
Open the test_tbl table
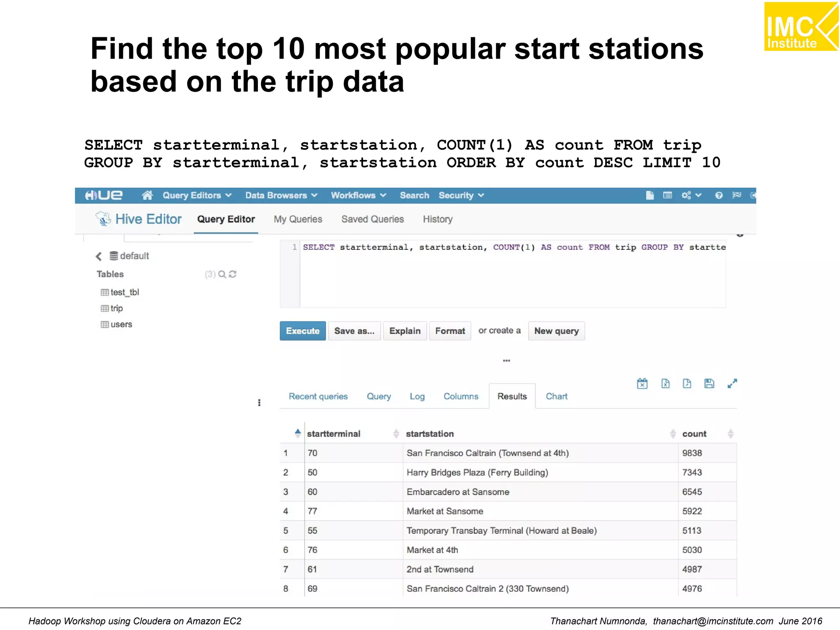[120, 292]
